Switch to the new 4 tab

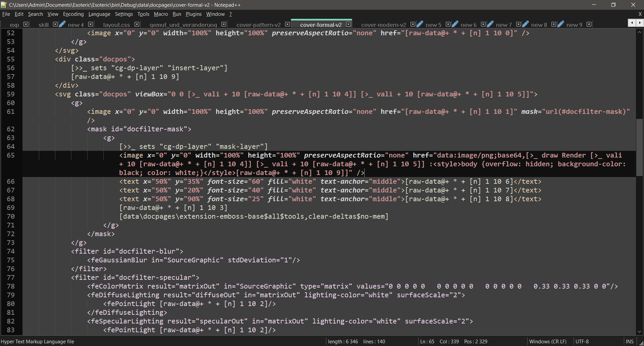point(76,25)
